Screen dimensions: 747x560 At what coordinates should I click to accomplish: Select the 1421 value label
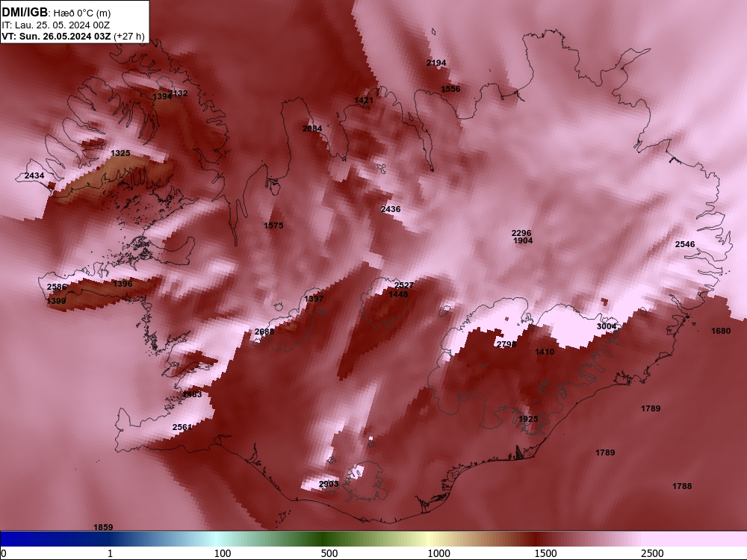pos(364,100)
